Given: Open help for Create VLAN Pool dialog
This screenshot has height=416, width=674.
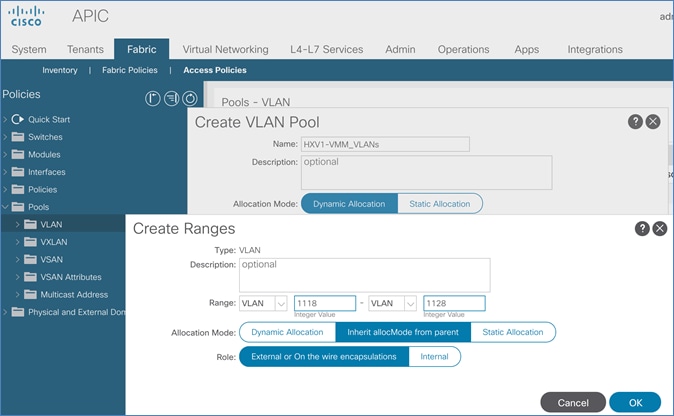Looking at the screenshot, I should click(x=635, y=122).
